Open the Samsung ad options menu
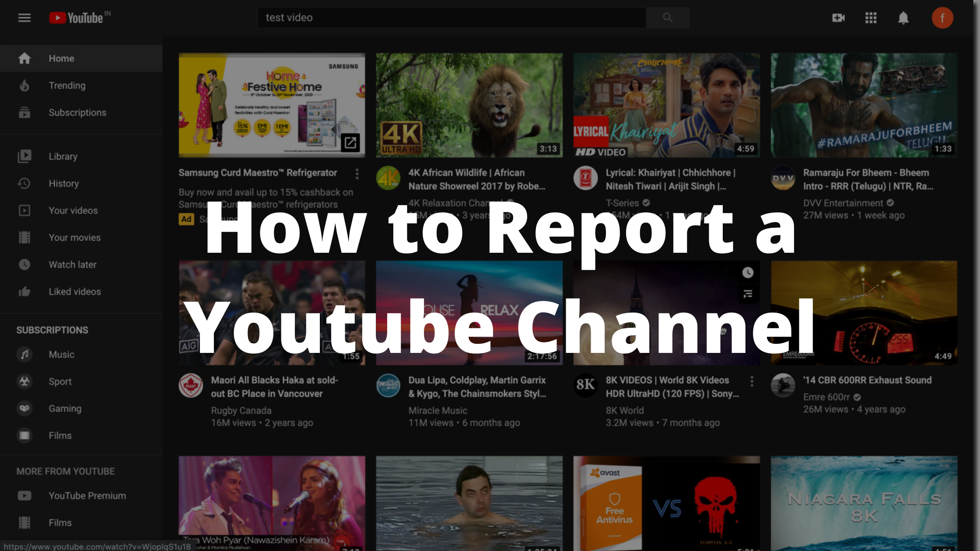Viewport: 980px width, 551px height. (357, 174)
